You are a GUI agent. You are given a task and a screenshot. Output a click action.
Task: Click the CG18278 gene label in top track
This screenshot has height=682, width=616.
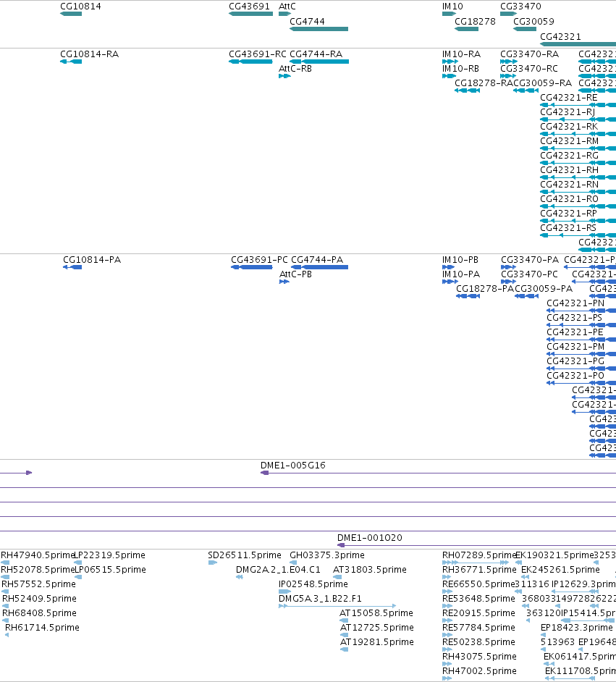(475, 22)
